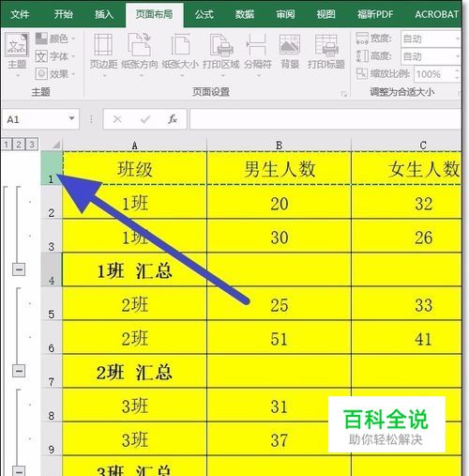This screenshot has height=476, width=469.
Task: Open the 页面设置 dialog launcher
Action: 344,94
